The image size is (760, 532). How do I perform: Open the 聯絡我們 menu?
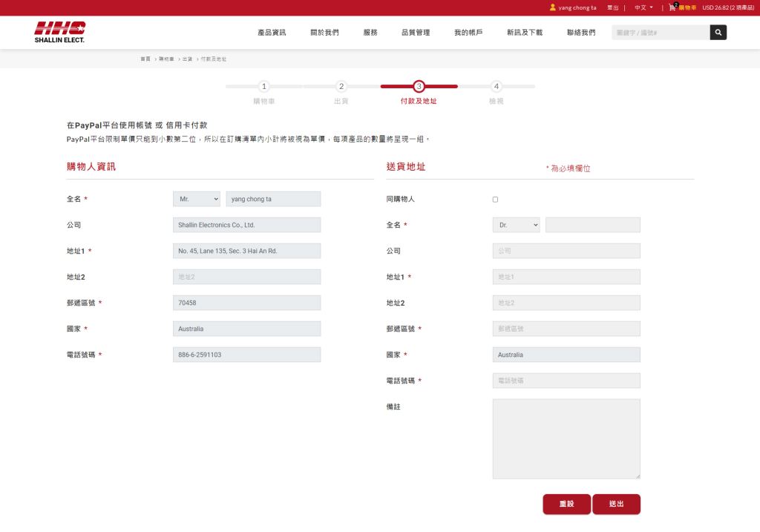[581, 33]
